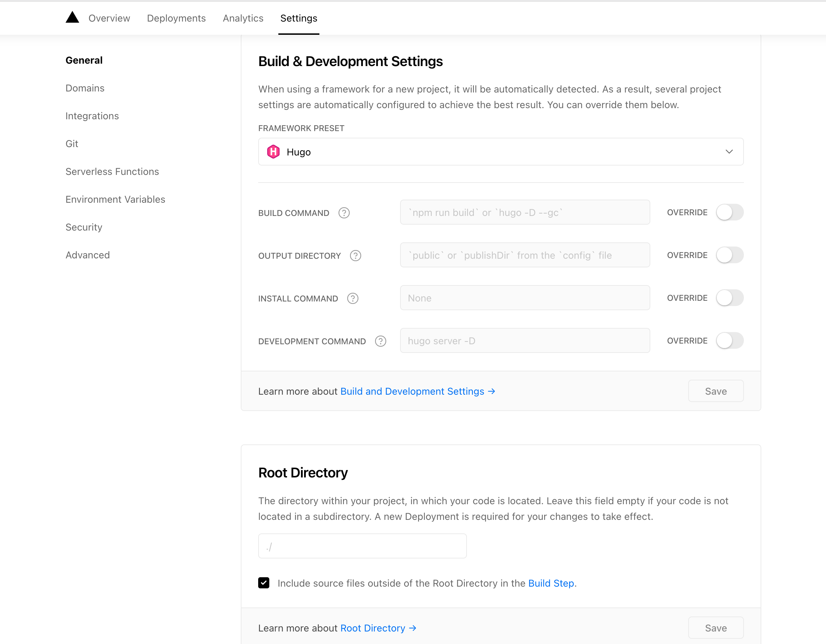The height and width of the screenshot is (644, 826).
Task: Enable the Development Command override switch
Action: [x=730, y=340]
